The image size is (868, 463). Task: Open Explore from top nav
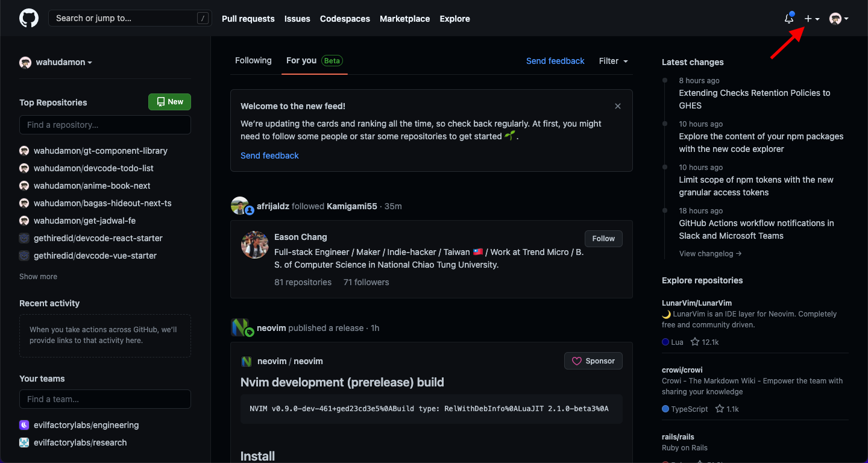coord(454,19)
